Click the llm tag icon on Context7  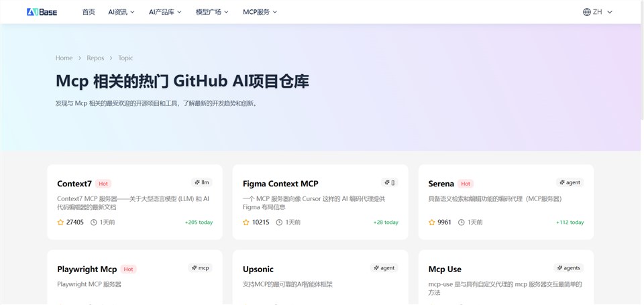pyautogui.click(x=197, y=182)
